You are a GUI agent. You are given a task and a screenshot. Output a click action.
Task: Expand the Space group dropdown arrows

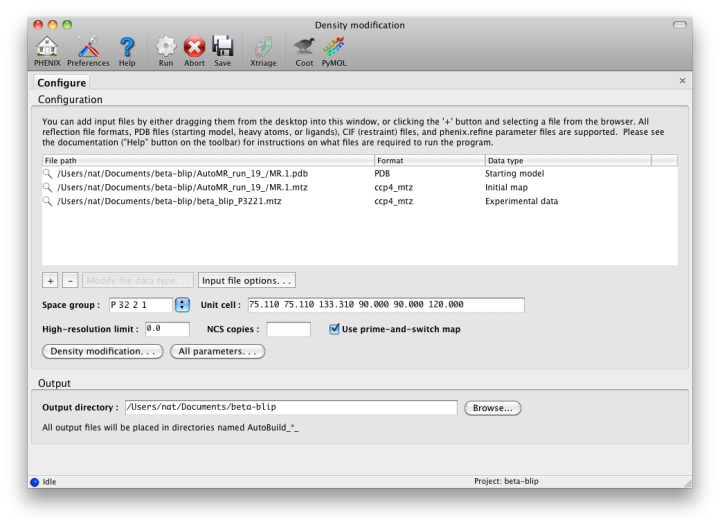182,305
